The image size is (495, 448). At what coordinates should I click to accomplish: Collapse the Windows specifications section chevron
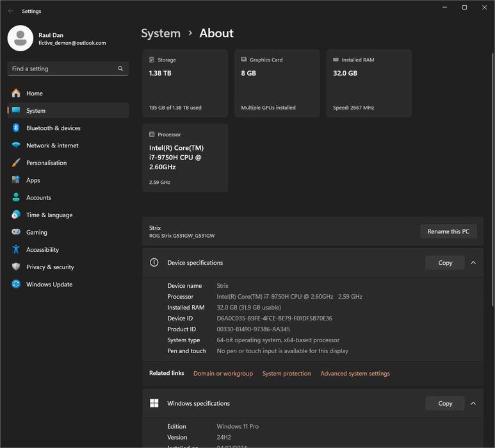[473, 403]
